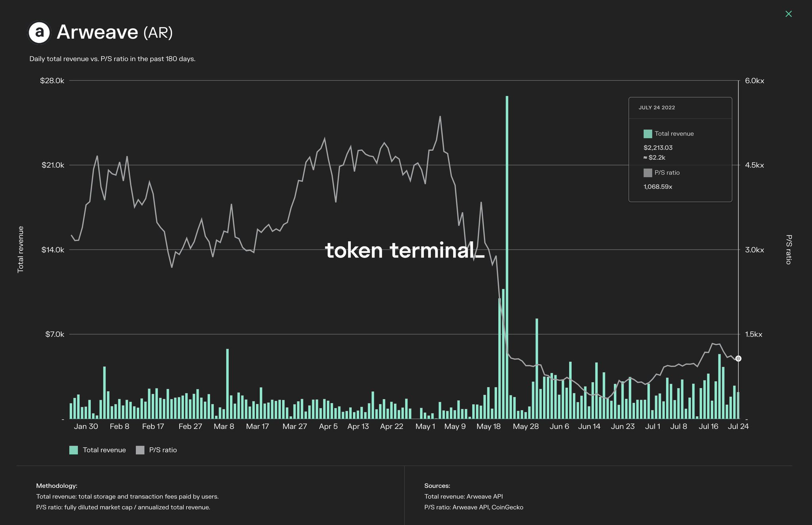Open the Methodology section details
This screenshot has height=525, width=812.
(56, 485)
